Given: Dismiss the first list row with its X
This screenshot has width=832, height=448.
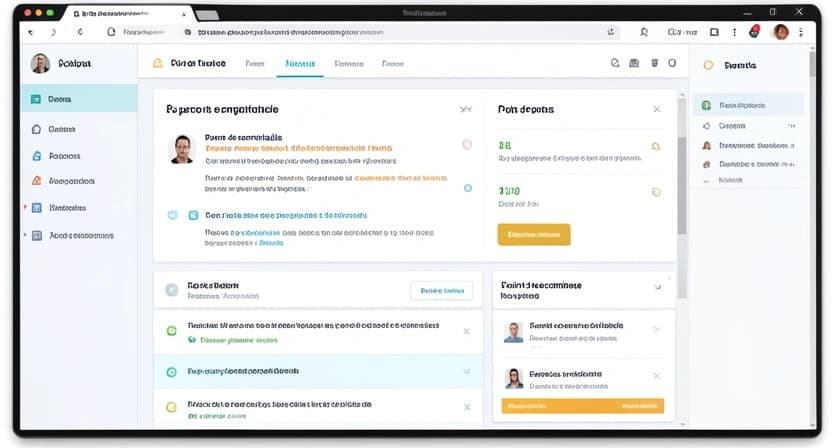Looking at the screenshot, I should 466,331.
